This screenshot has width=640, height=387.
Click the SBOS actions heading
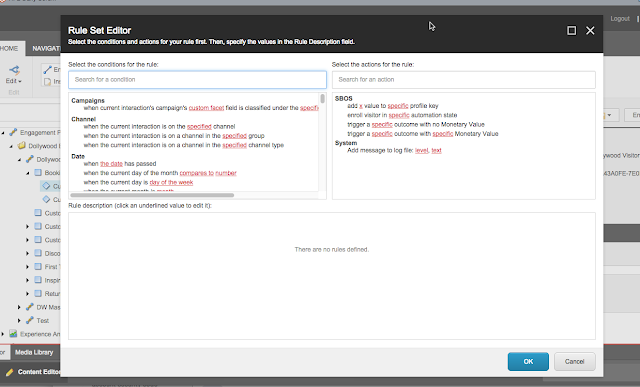coord(343,98)
